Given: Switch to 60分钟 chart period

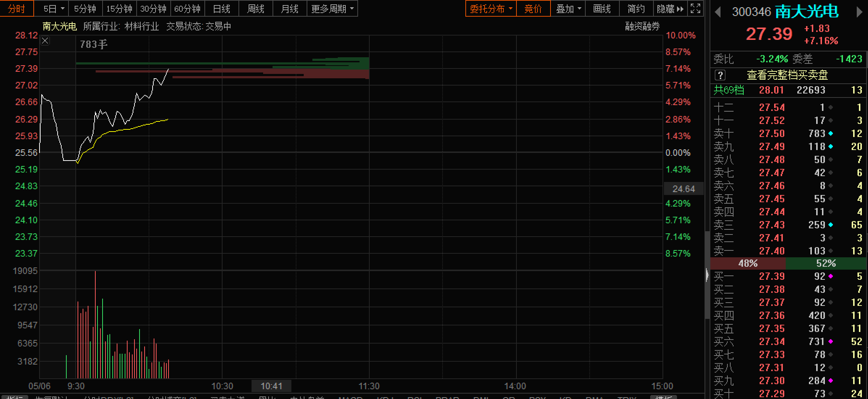Looking at the screenshot, I should pos(187,9).
